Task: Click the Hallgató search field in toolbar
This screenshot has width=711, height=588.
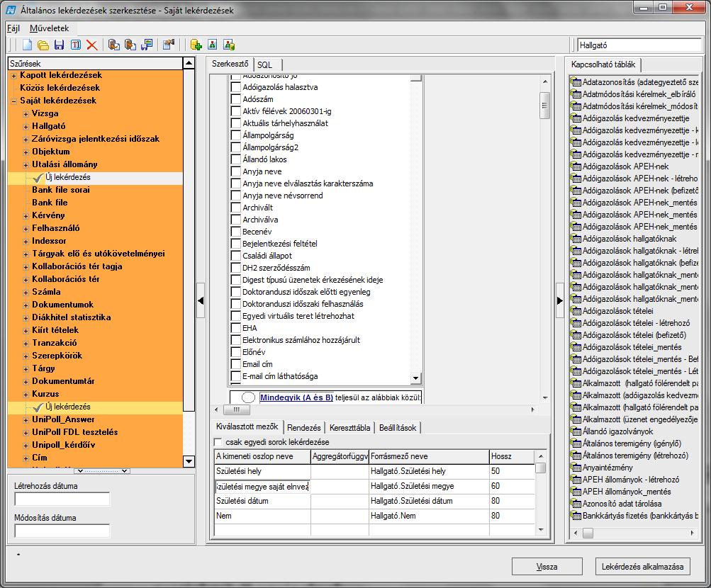Action: point(639,45)
